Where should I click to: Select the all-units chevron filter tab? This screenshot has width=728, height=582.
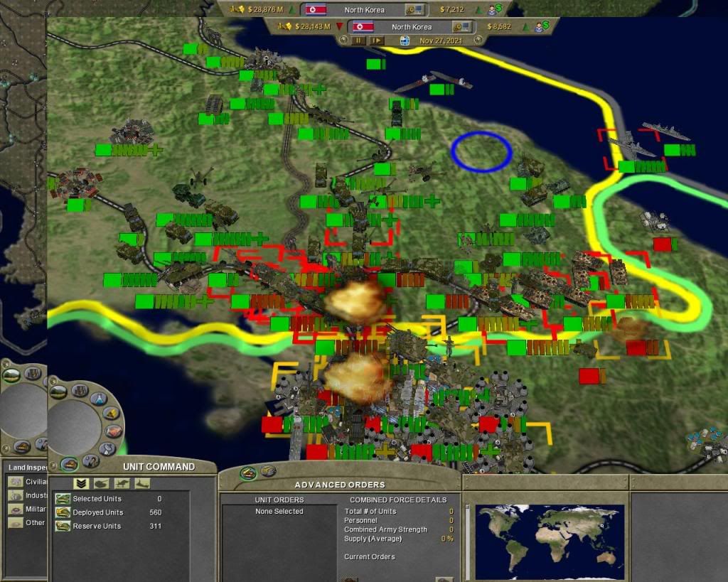coord(81,484)
